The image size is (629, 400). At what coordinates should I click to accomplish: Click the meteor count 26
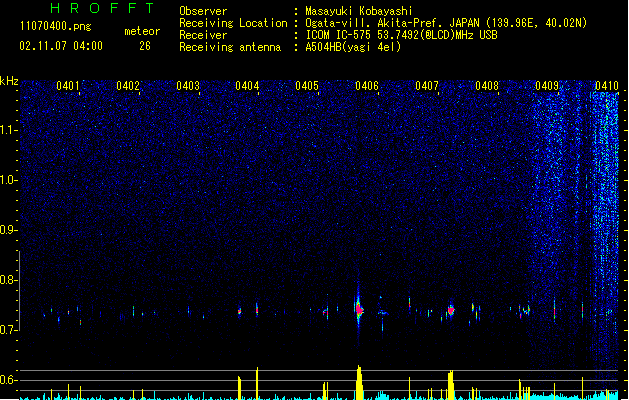tap(145, 46)
